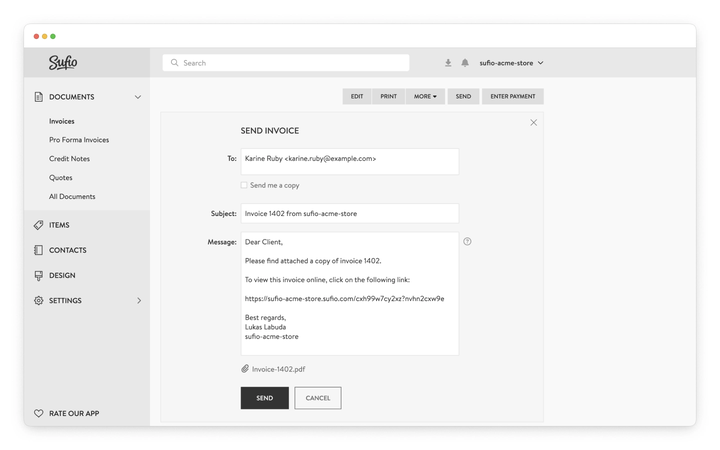Open the sufio-acme-store account dropdown
The width and height of the screenshot is (720, 450).
point(511,63)
